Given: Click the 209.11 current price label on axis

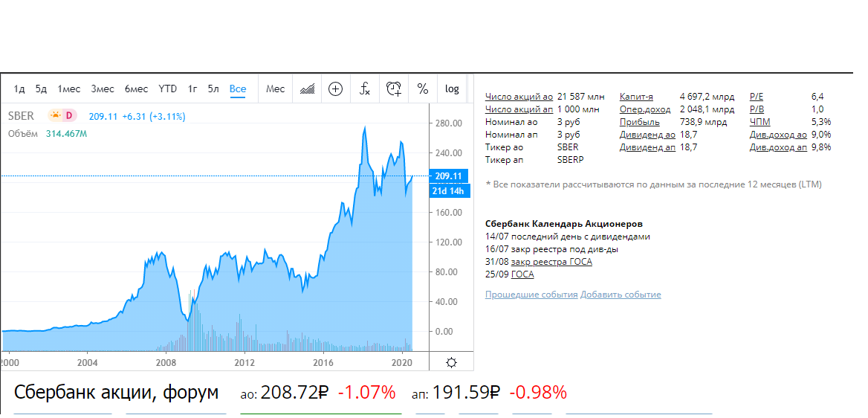Looking at the screenshot, I should click(x=449, y=176).
